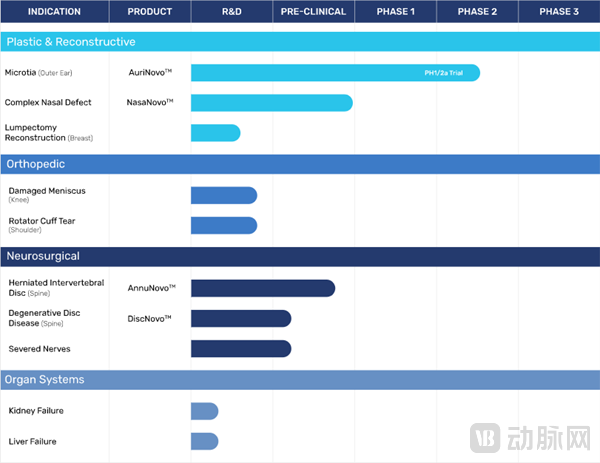Click the Severed Nerves progress bar
This screenshot has height=463, width=600.
[x=240, y=349]
